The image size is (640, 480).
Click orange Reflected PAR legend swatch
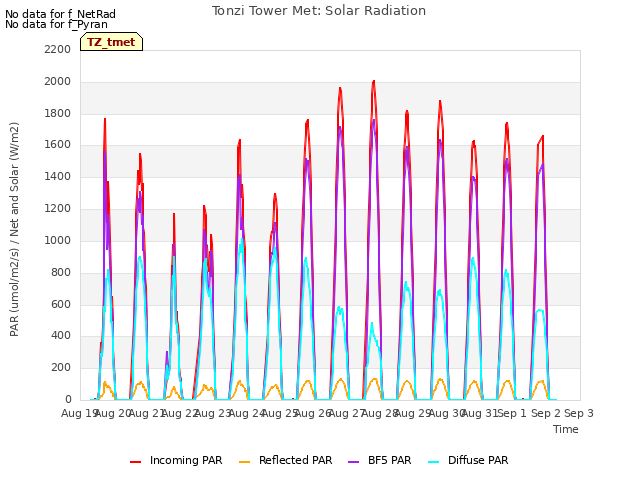244,461
